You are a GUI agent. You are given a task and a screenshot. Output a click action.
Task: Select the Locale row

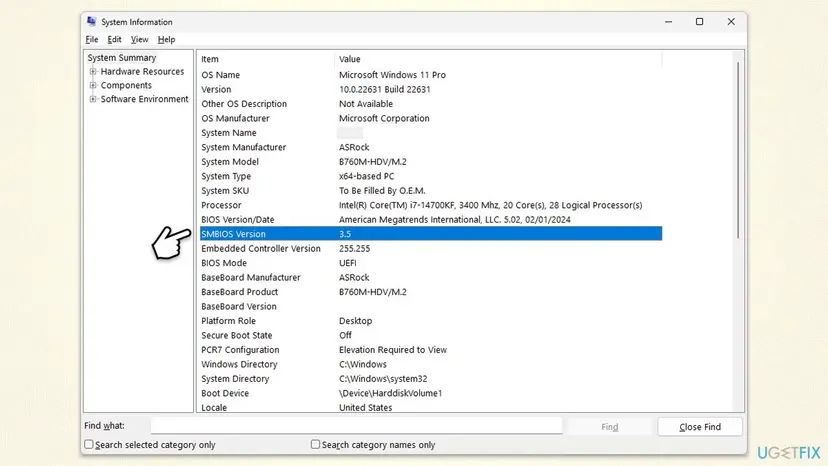click(431, 407)
